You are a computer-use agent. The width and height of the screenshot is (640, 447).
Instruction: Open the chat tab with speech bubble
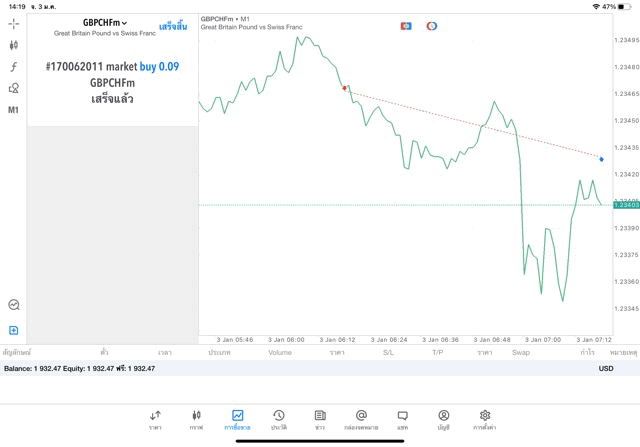[x=402, y=419]
